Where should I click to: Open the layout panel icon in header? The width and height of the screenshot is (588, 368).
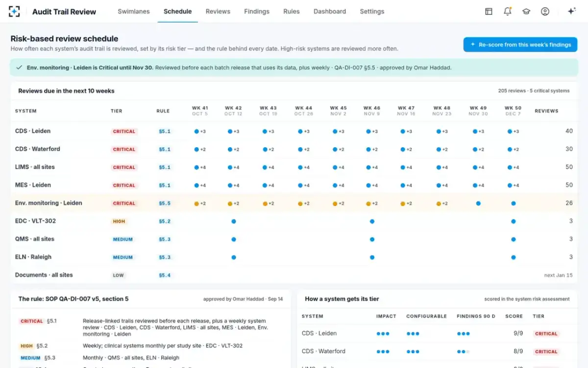489,11
